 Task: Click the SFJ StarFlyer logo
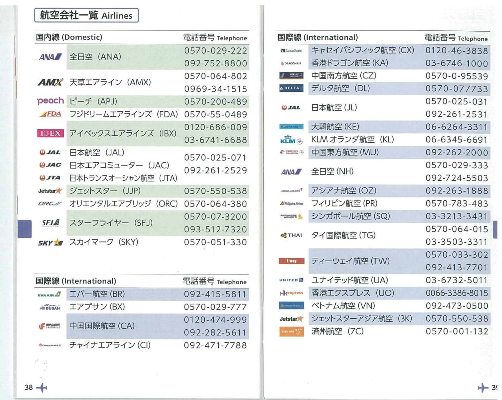(x=51, y=222)
